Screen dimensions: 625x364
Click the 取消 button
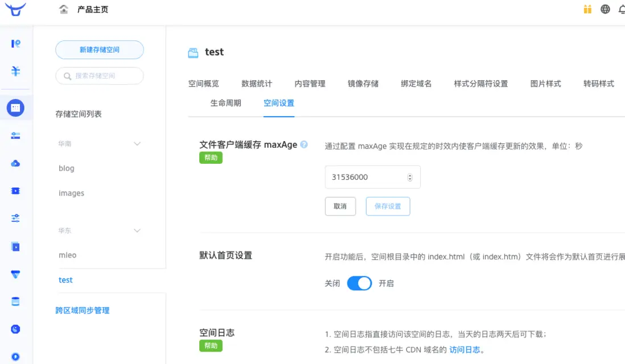tap(340, 206)
